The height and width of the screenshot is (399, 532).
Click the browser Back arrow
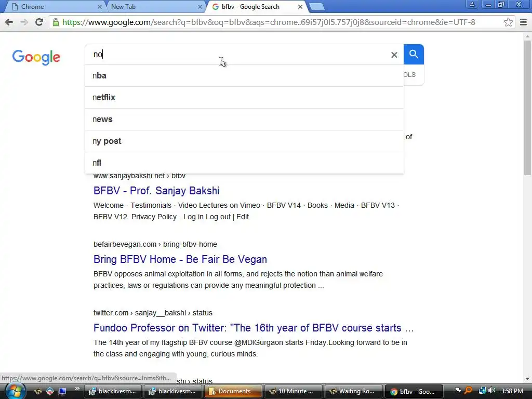(x=9, y=22)
